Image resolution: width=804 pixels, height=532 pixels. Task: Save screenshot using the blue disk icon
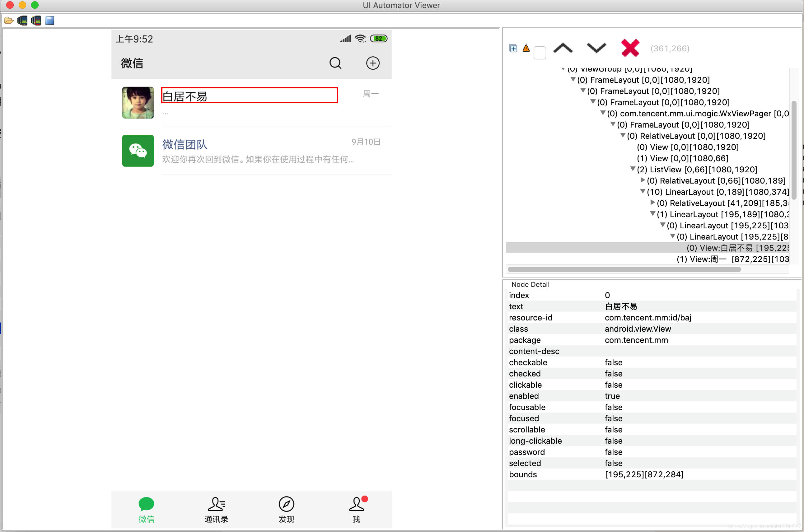click(x=50, y=21)
